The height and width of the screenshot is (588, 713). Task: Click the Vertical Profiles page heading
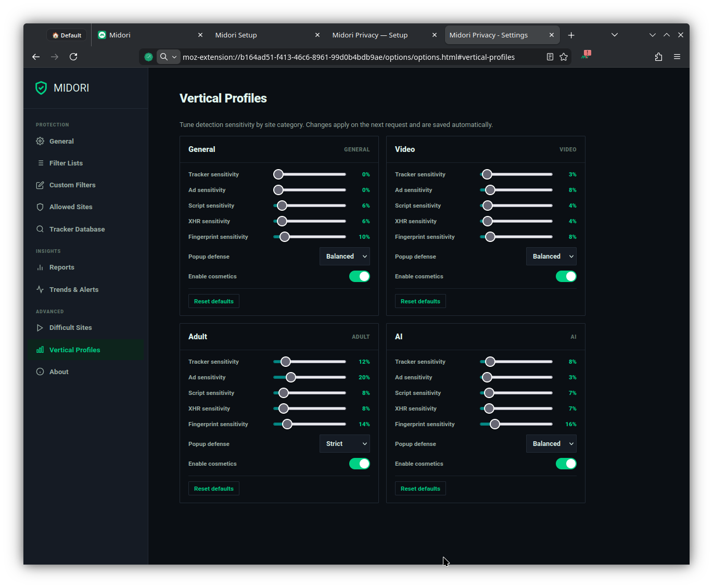pos(223,98)
